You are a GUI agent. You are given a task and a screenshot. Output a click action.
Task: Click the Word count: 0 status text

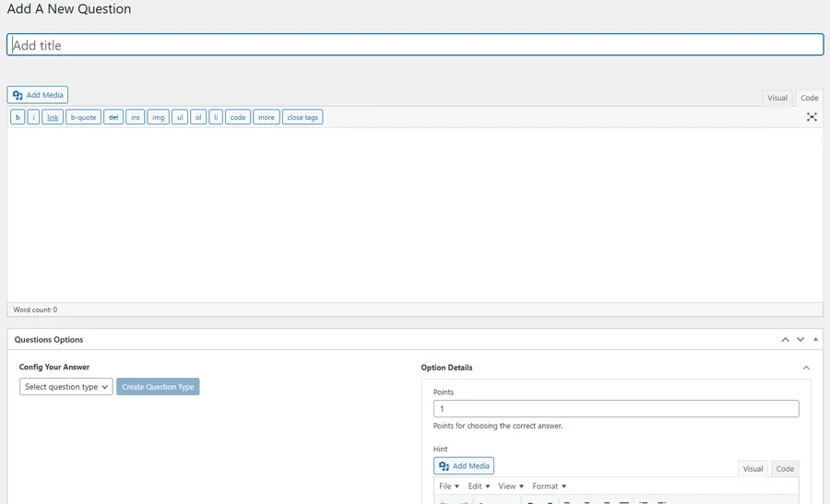35,310
